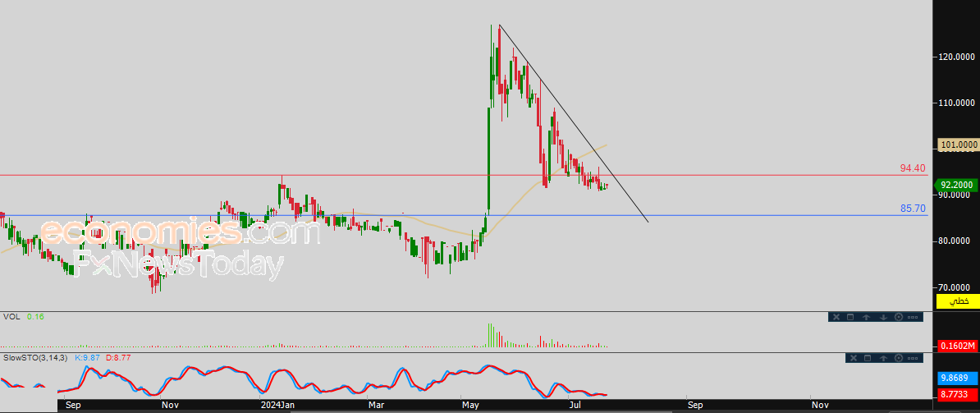980x413 pixels.
Task: Click the yellow linear scale button
Action: (x=957, y=301)
